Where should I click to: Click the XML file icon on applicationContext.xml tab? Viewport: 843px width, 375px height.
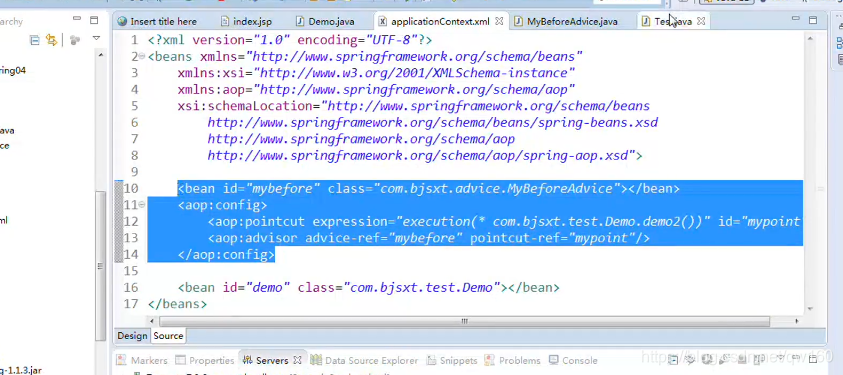coord(383,21)
